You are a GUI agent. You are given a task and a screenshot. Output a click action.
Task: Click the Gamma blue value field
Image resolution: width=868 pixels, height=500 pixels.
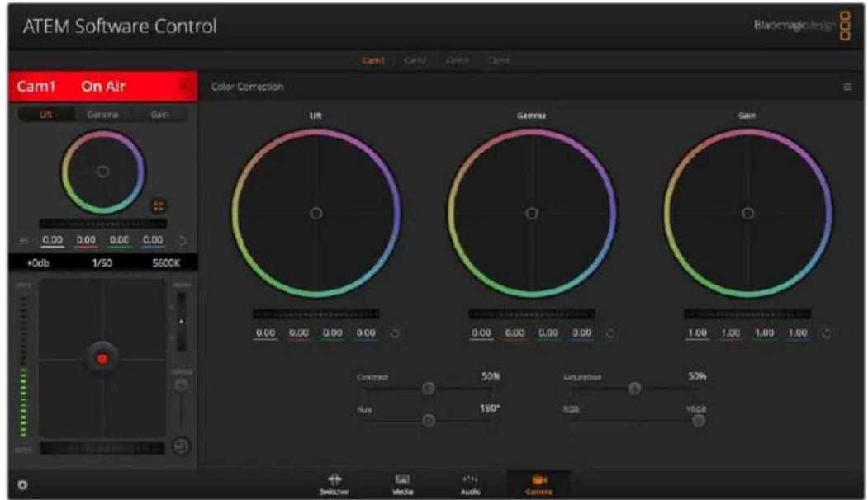coord(581,333)
